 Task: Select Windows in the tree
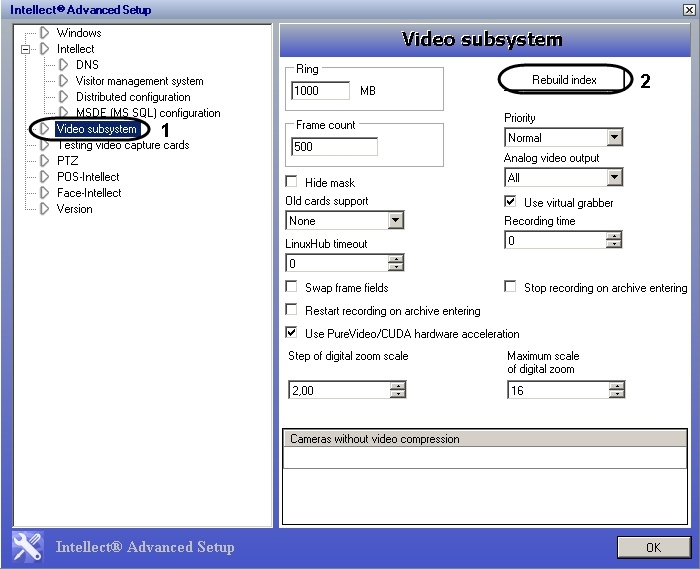coord(79,33)
